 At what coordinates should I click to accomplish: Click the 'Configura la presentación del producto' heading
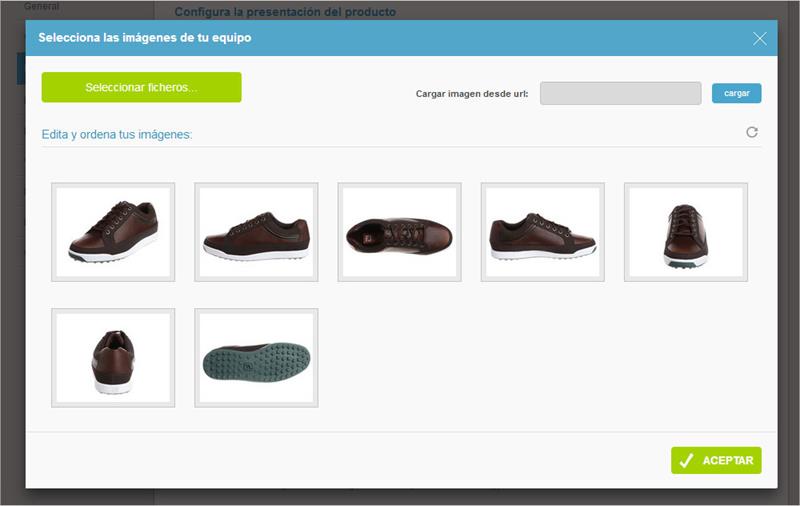285,12
